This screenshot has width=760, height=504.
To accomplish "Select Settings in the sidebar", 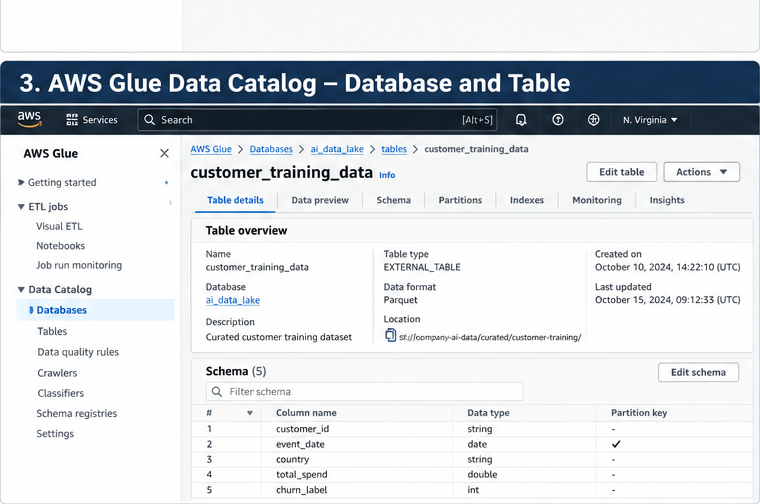I will coord(55,434).
